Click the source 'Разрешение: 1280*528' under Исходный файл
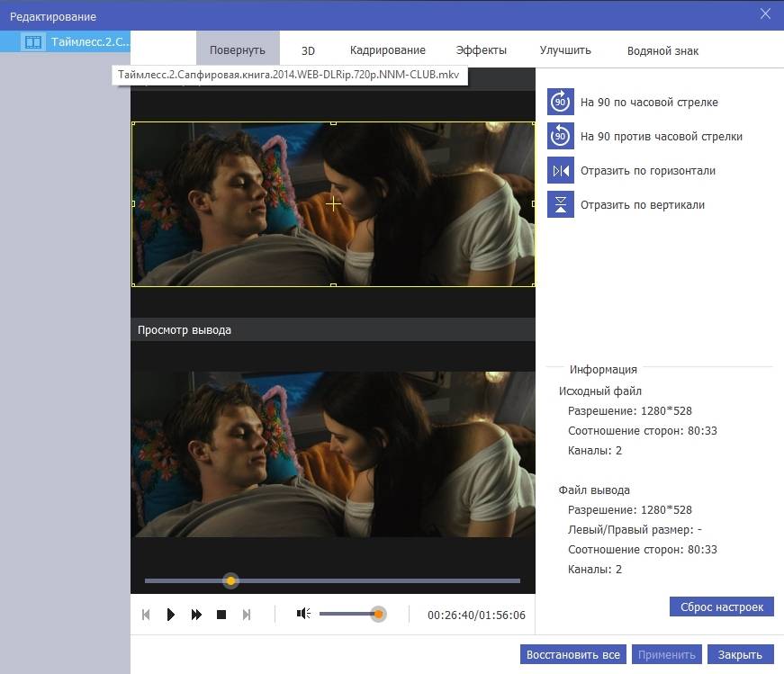The height and width of the screenshot is (674, 784). click(629, 411)
